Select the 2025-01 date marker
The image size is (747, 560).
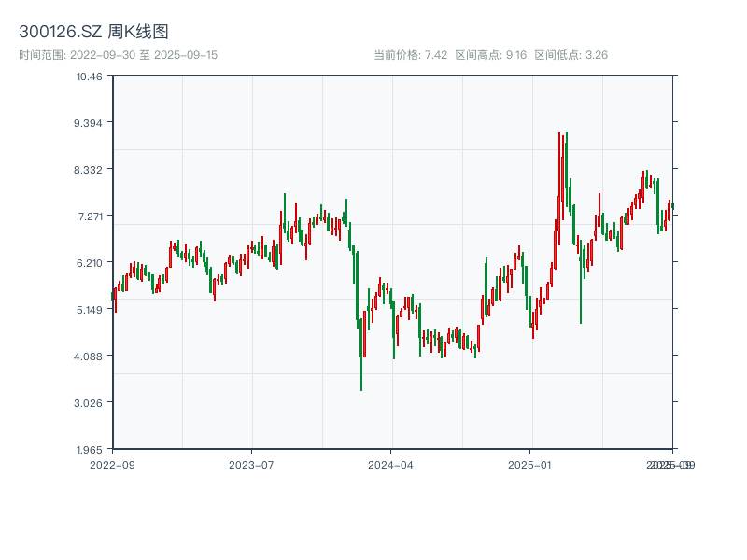(530, 464)
